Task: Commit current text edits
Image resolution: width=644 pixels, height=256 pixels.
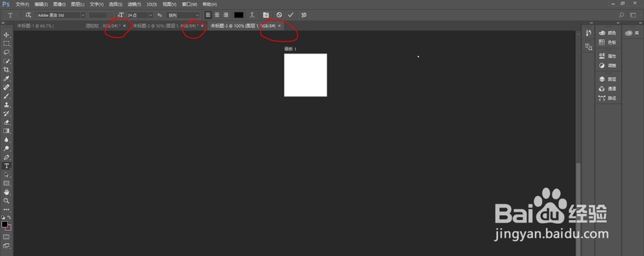Action: 290,15
